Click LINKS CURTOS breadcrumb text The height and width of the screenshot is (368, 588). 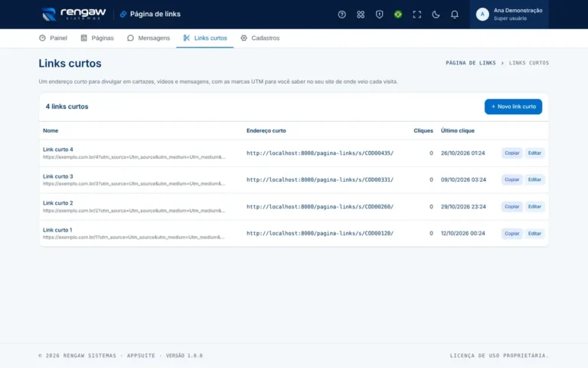(529, 63)
